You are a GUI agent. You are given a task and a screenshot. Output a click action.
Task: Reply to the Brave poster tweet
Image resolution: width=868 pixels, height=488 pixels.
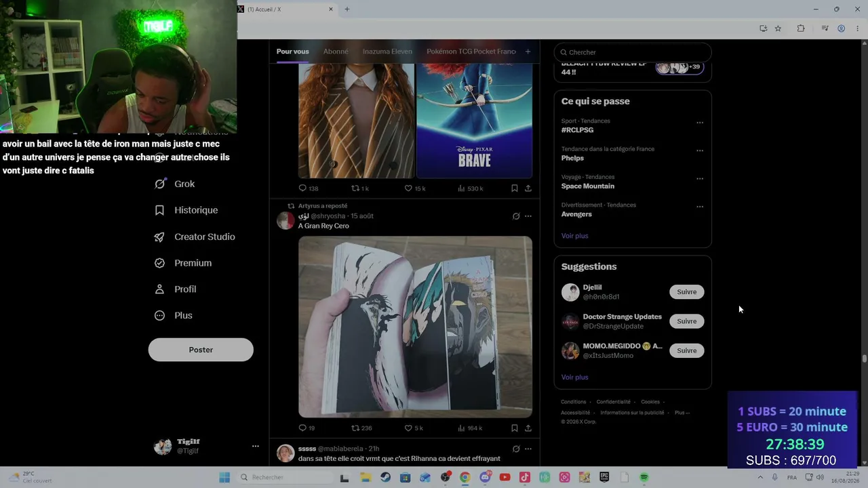click(302, 188)
